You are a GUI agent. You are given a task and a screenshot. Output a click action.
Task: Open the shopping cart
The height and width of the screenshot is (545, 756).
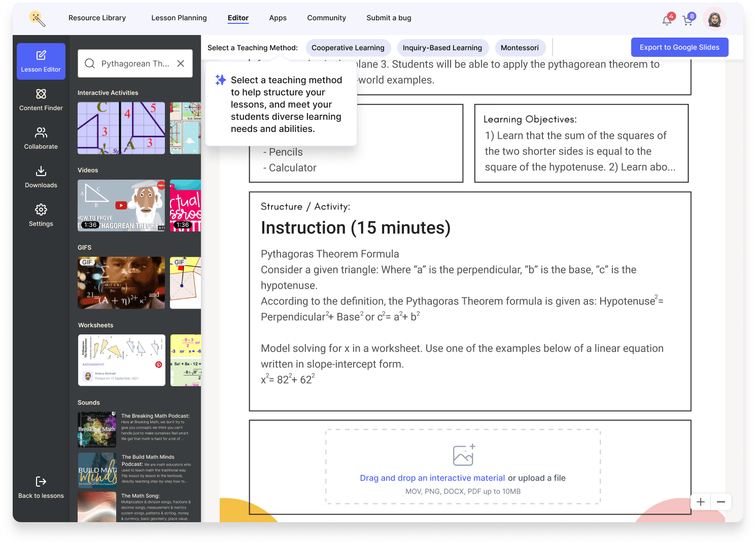tap(688, 20)
